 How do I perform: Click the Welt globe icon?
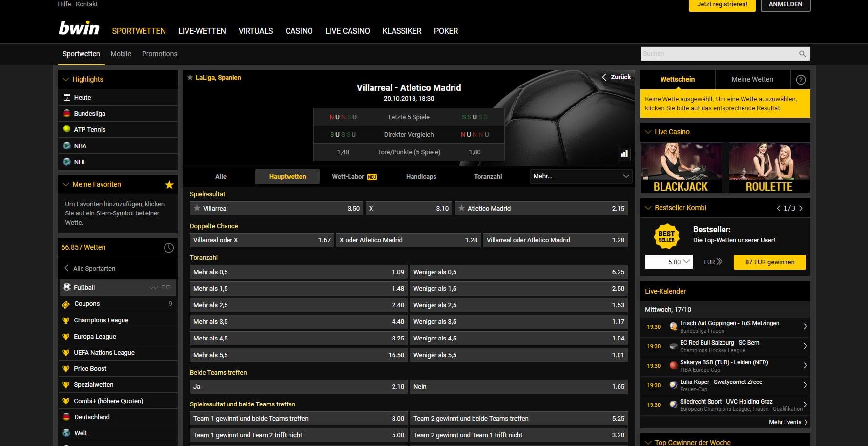pyautogui.click(x=66, y=433)
